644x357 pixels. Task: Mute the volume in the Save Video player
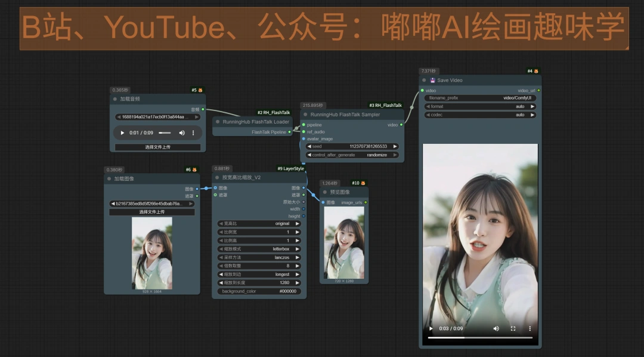click(497, 328)
